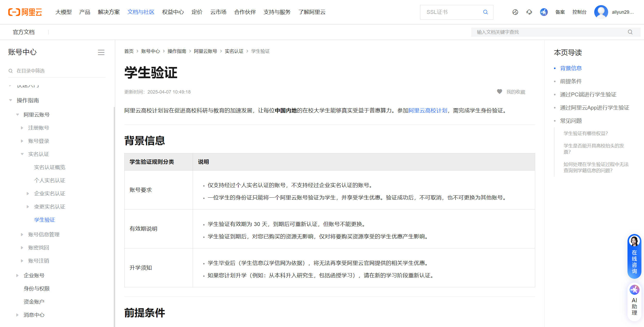Click the headset customer service icon
The image size is (644, 327).
click(x=529, y=12)
